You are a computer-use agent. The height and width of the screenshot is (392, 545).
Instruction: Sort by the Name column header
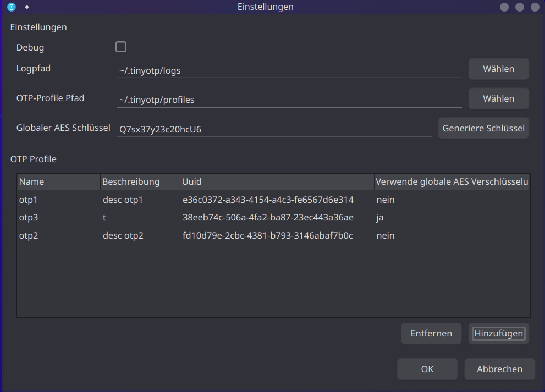pos(59,182)
